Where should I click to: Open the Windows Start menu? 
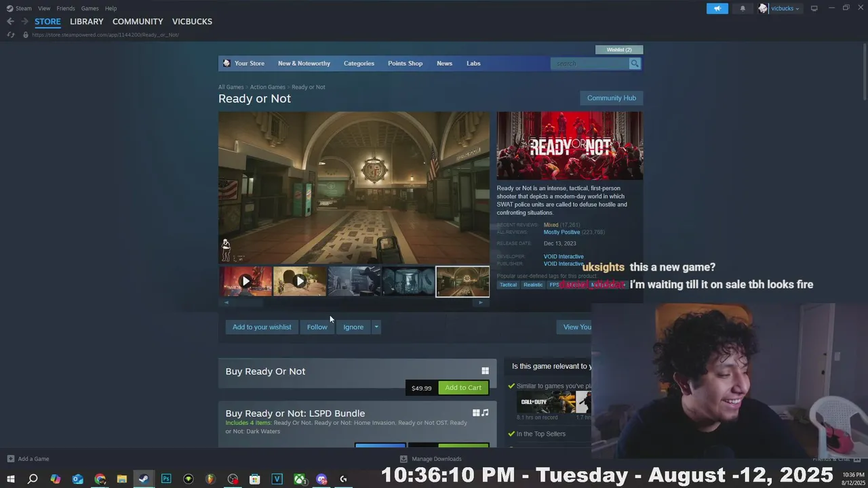[10, 479]
